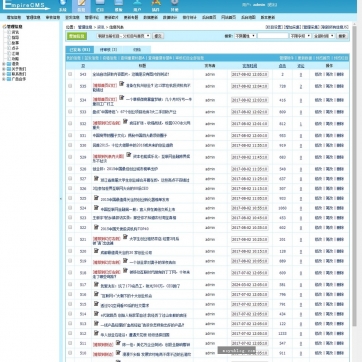Expand the 广告合作 tree node
This screenshot has width=362, height=362.
[4, 79]
